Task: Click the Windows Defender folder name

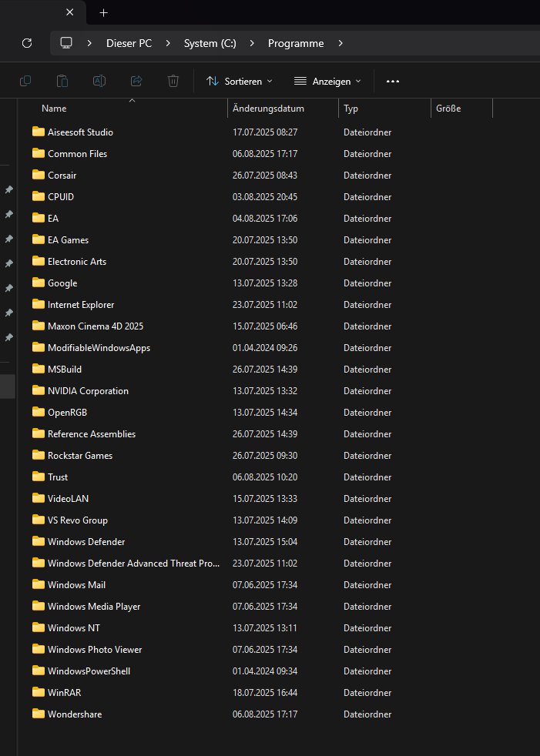Action: tap(86, 542)
